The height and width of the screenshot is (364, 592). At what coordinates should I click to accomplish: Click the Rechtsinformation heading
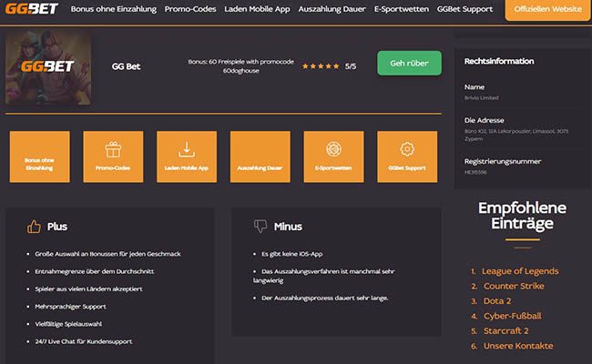coord(499,61)
